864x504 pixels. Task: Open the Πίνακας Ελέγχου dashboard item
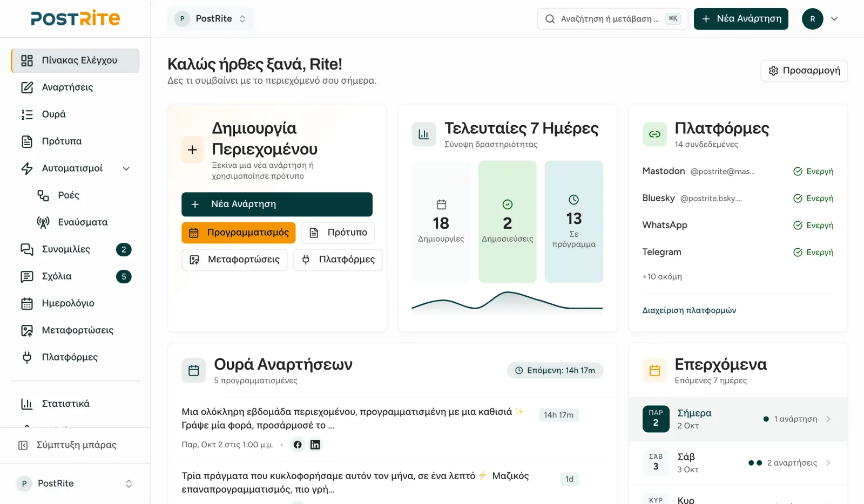(75, 60)
